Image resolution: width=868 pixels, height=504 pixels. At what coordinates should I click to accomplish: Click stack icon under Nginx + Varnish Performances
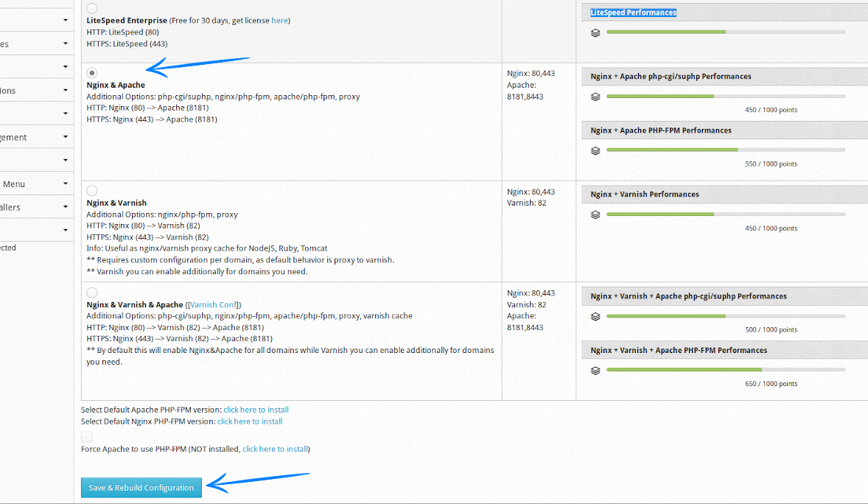[595, 214]
